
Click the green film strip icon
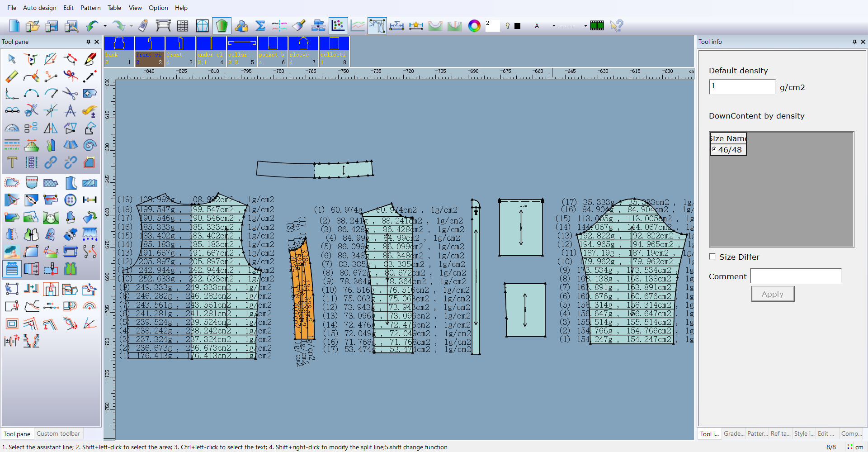point(597,26)
